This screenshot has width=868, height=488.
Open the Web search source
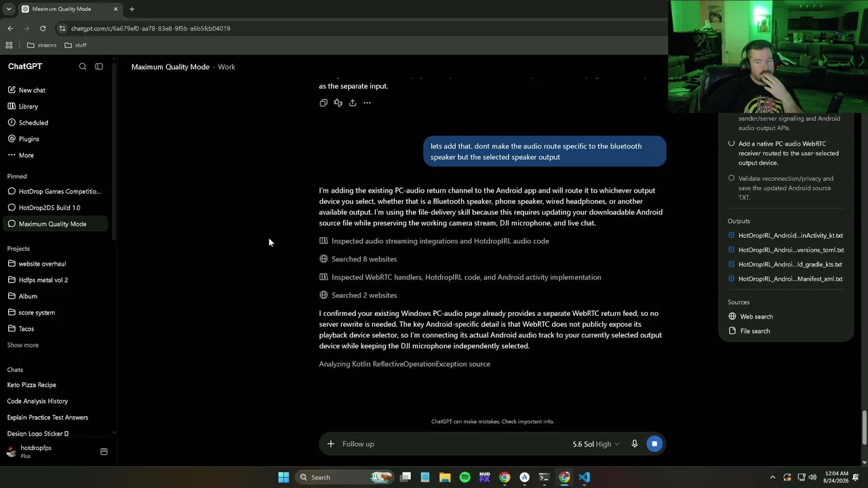750,317
